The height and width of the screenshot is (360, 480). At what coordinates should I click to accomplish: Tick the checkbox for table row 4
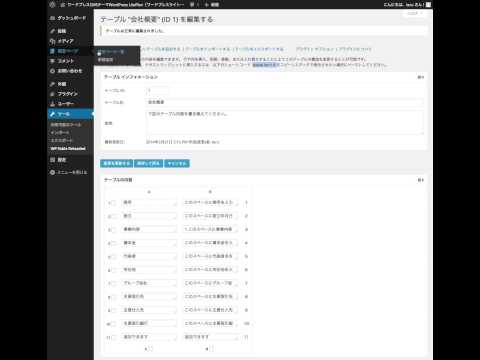point(113,243)
